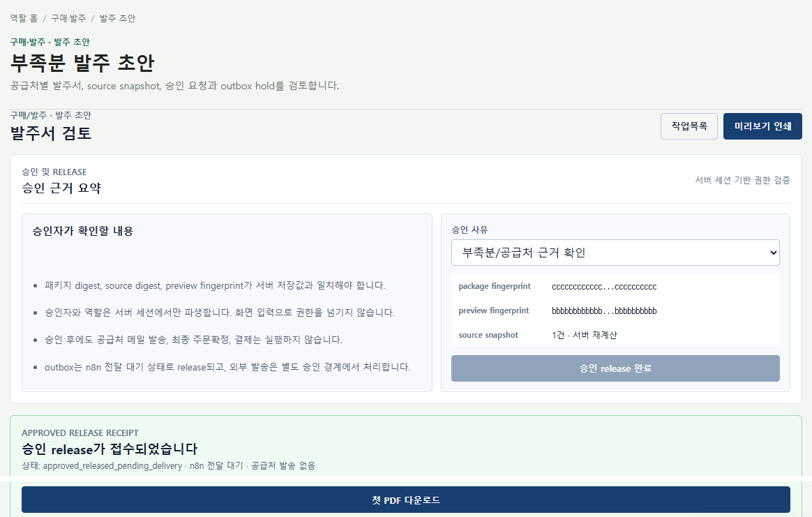
Task: Click the preview fingerprint label
Action: point(493,310)
